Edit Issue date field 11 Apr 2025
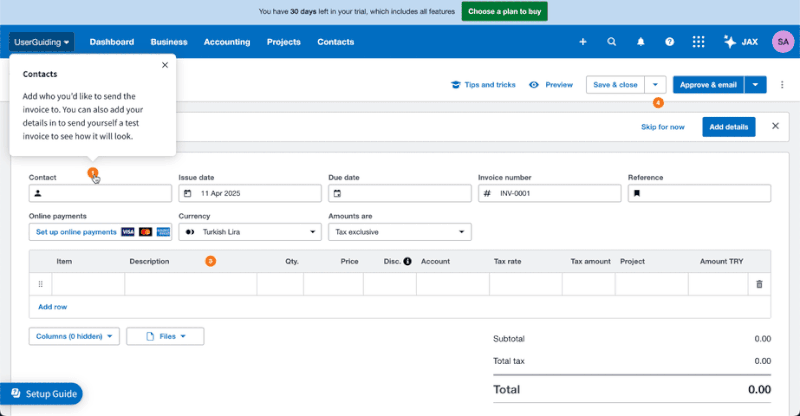800x416 pixels. [x=250, y=193]
